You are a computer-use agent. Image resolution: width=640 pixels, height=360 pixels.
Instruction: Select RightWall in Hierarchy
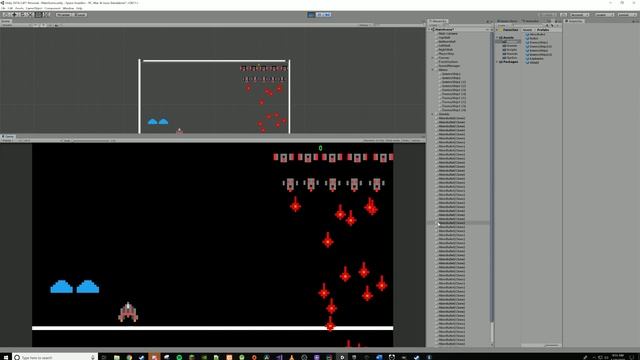445,49
